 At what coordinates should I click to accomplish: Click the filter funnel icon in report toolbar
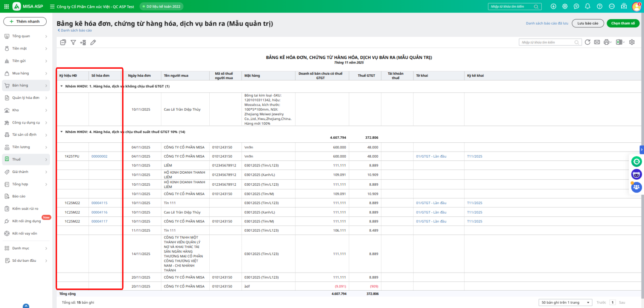tap(73, 42)
